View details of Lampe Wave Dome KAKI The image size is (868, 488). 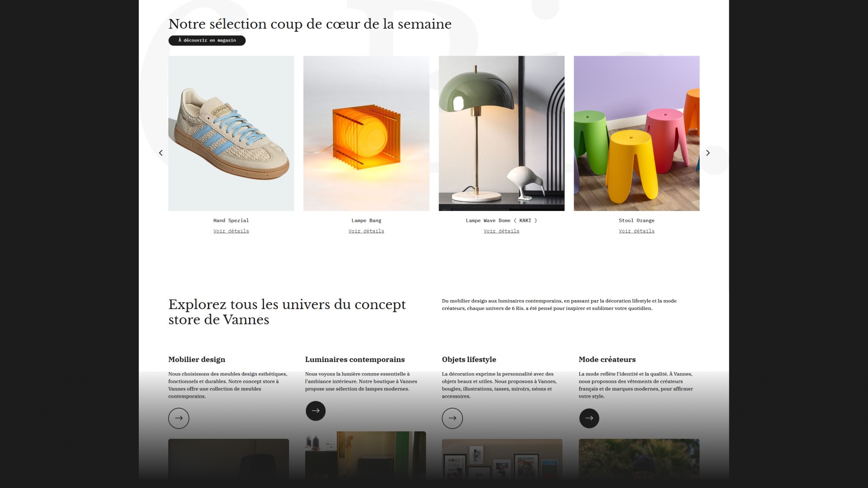(501, 231)
